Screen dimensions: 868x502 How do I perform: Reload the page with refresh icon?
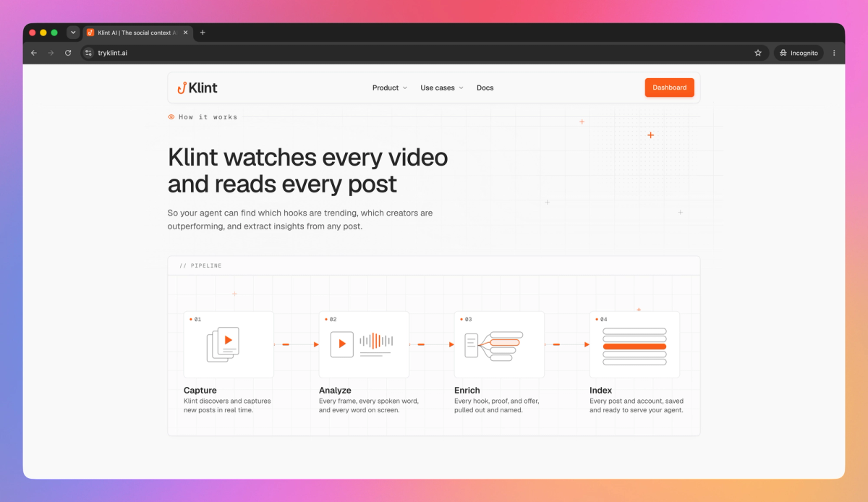(x=68, y=53)
